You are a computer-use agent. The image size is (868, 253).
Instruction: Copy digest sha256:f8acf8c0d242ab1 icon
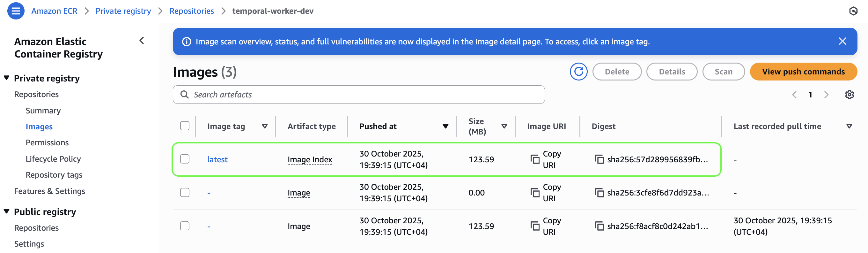click(599, 226)
